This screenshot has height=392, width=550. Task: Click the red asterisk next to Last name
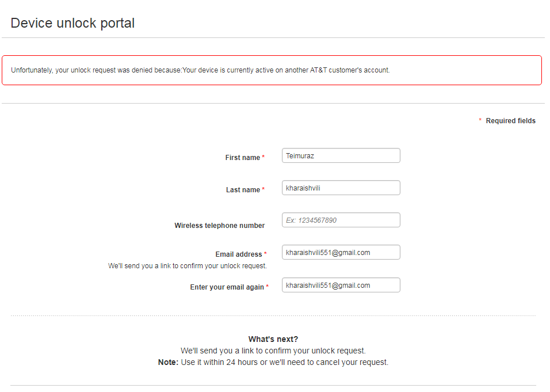(x=263, y=189)
